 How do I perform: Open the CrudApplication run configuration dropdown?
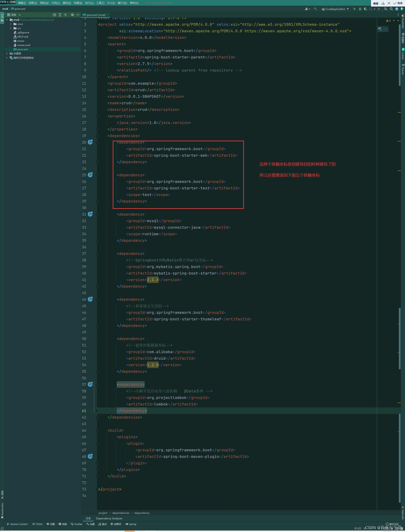coord(335,9)
